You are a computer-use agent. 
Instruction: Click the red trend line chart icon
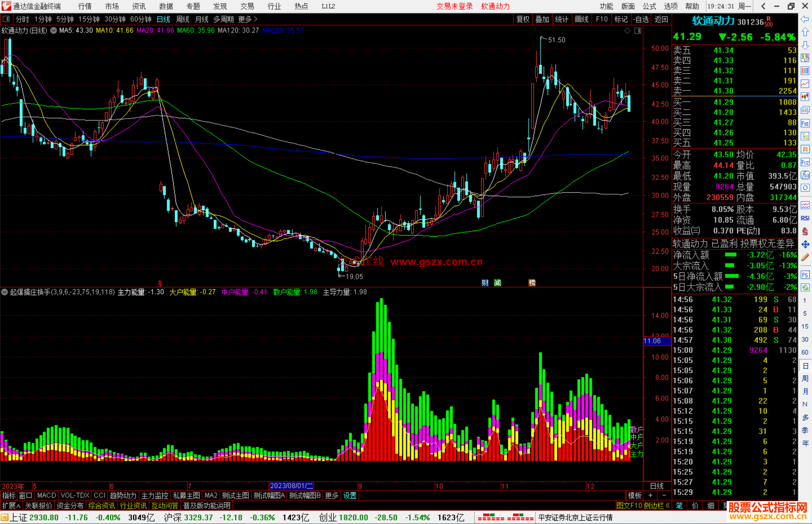[x=805, y=84]
